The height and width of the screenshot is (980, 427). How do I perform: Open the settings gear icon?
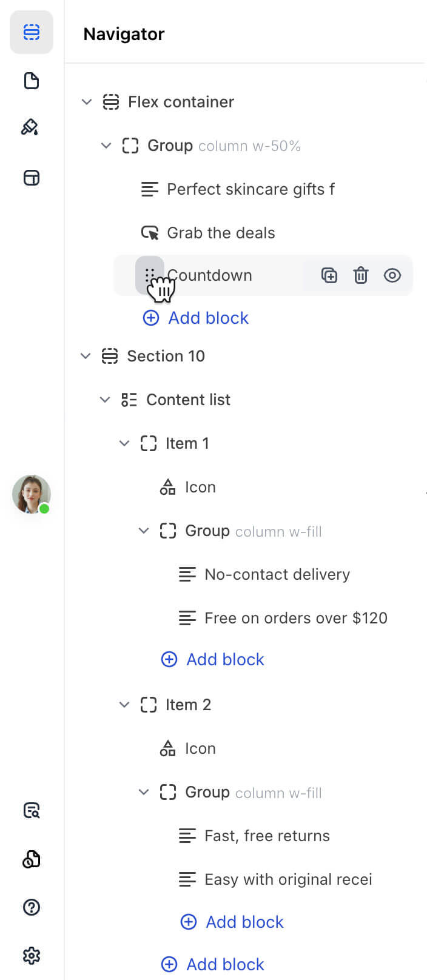click(32, 956)
